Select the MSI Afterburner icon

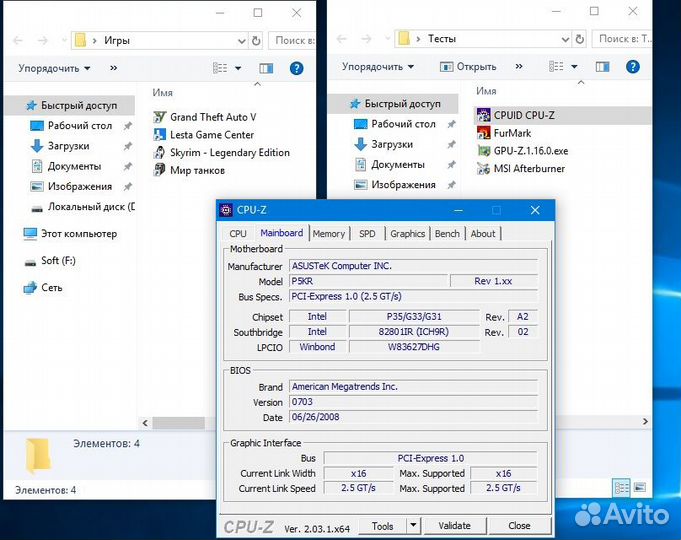coord(483,169)
